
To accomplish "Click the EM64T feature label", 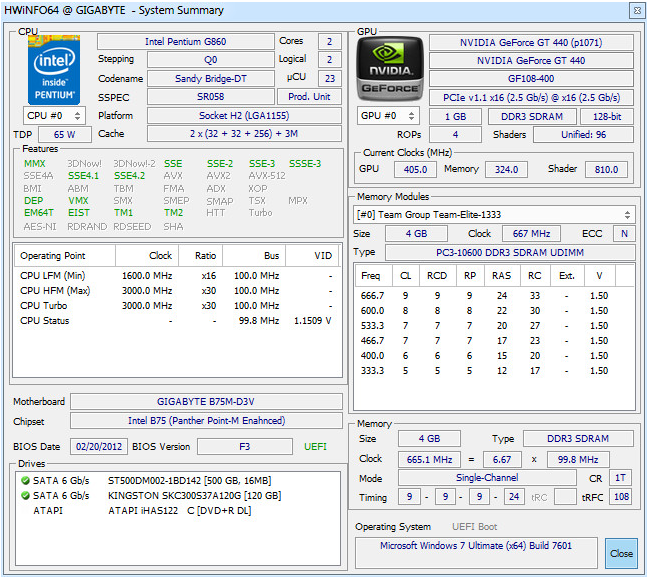I will coord(39,213).
